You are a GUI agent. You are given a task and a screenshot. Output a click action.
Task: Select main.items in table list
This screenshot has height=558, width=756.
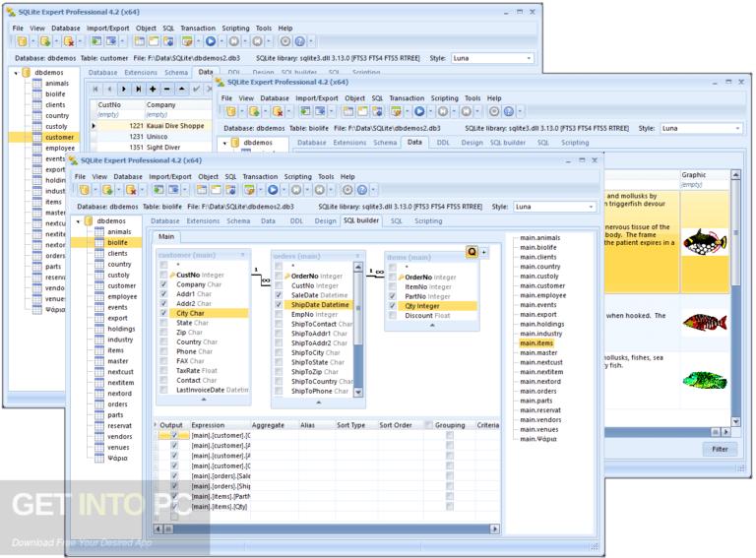536,343
